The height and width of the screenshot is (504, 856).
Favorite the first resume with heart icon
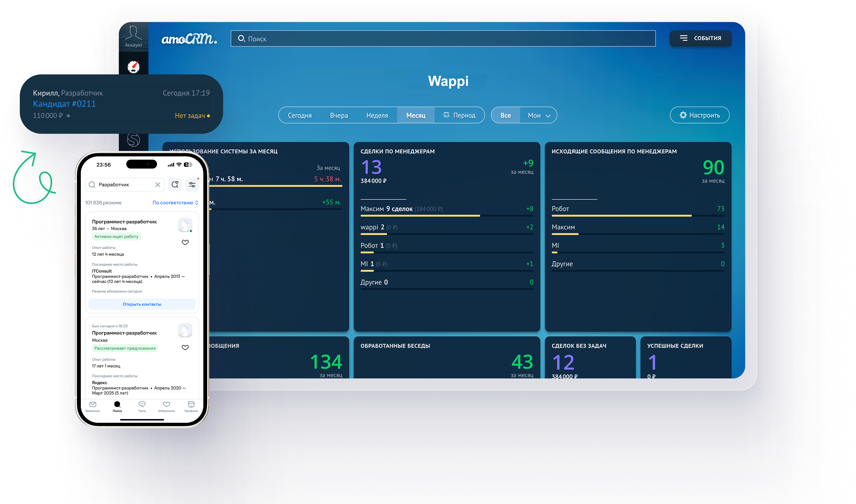coord(185,242)
